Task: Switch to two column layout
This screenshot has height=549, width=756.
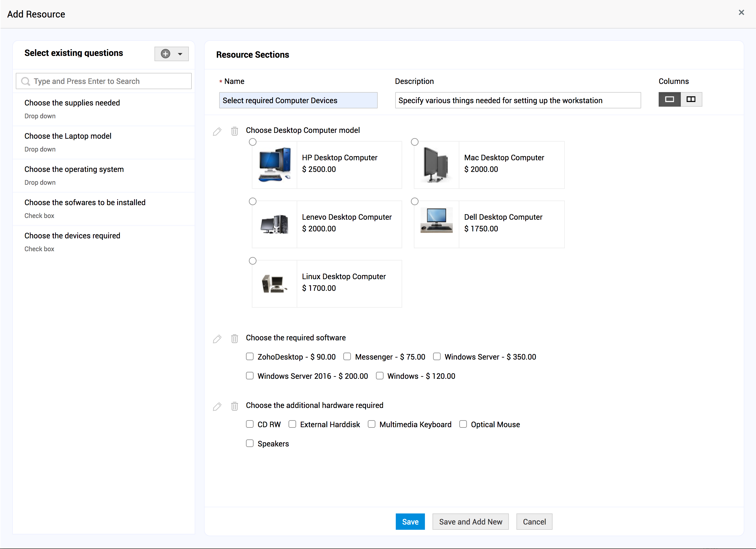Action: [691, 99]
